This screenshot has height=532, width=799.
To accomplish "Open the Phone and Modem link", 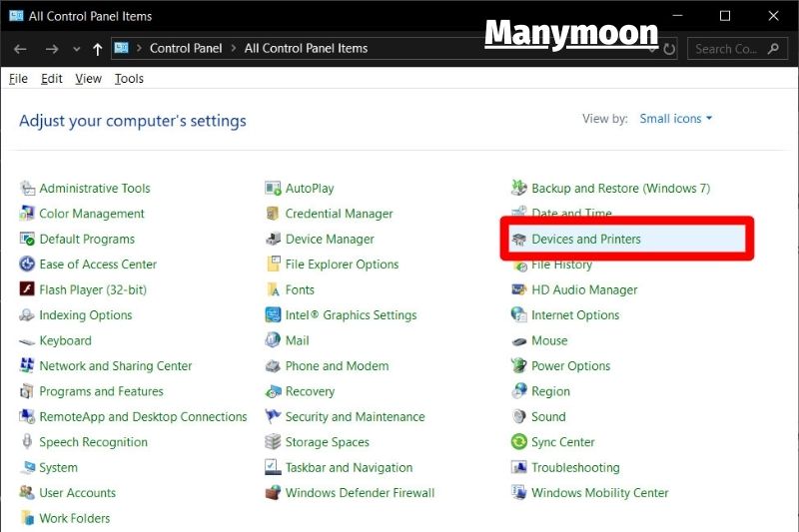I will tap(337, 366).
